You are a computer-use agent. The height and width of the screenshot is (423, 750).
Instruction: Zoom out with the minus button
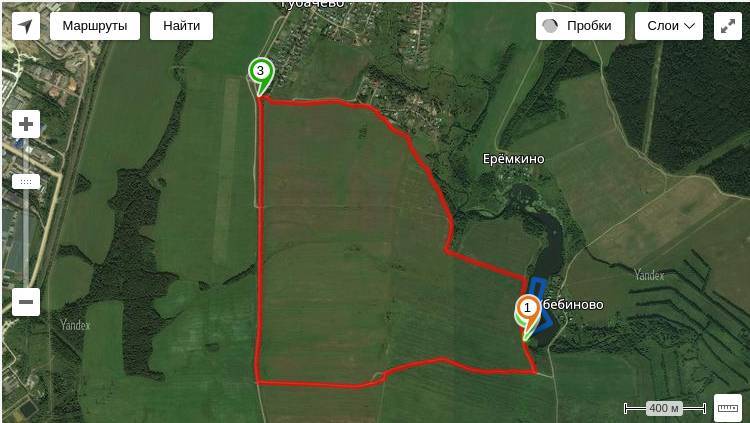(26, 302)
